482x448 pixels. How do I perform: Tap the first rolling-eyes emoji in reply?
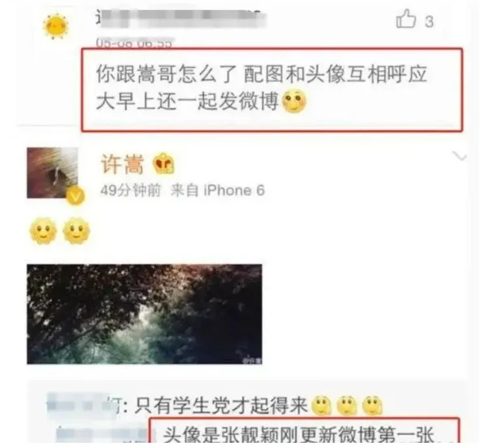pos(321,406)
